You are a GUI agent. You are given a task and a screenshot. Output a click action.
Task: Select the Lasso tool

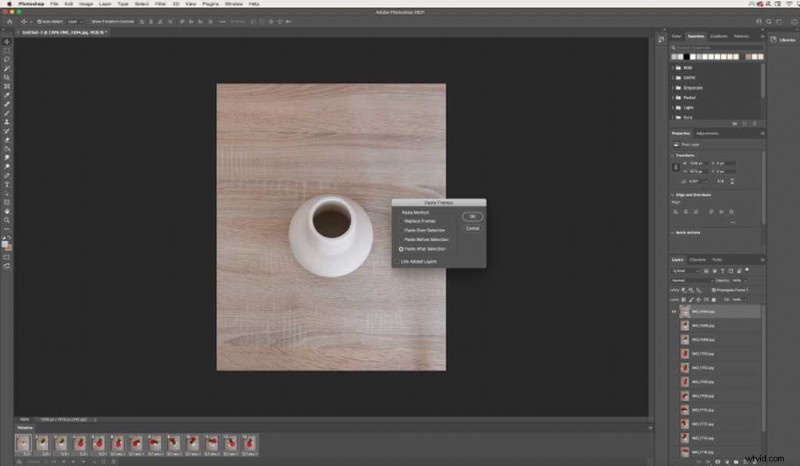pyautogui.click(x=7, y=60)
